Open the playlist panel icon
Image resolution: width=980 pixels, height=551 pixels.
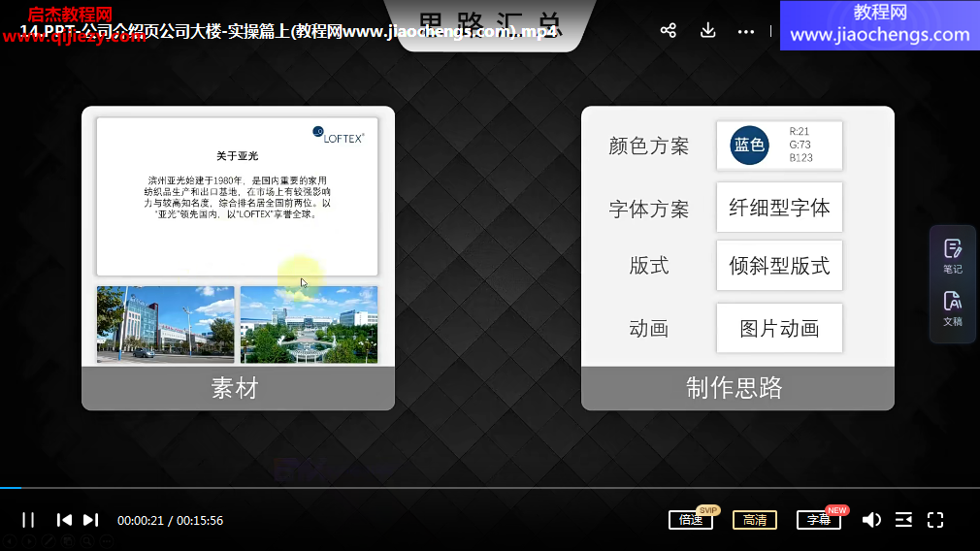pyautogui.click(x=903, y=520)
